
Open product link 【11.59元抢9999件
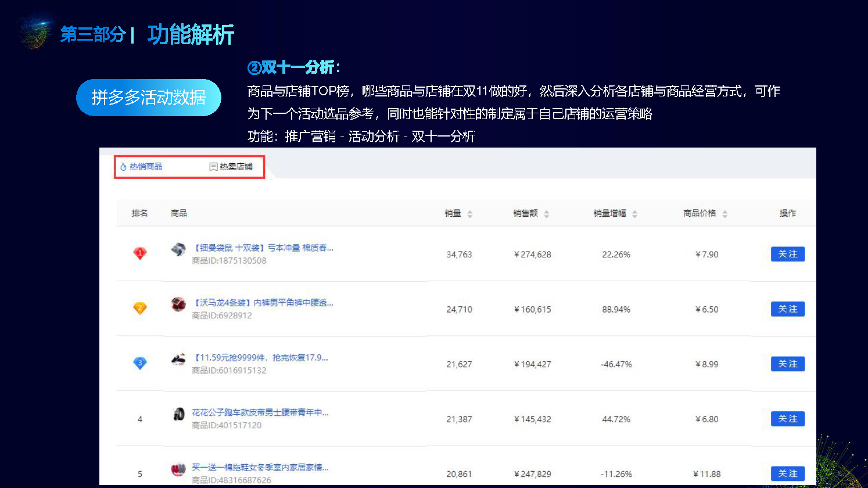click(260, 358)
